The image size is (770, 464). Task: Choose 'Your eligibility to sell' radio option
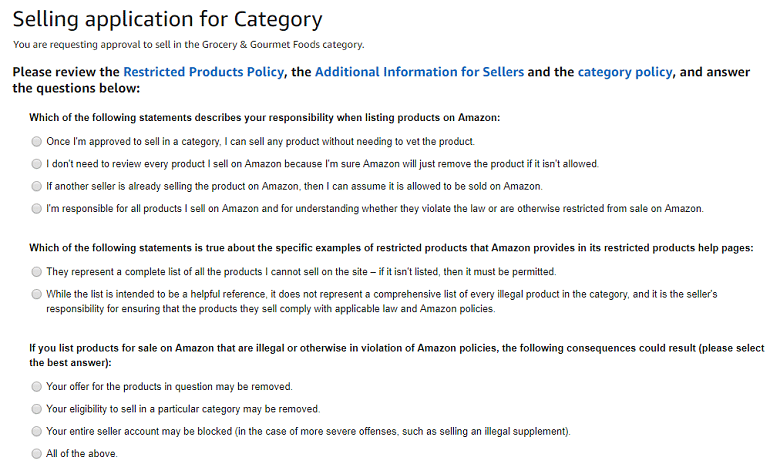pos(37,409)
